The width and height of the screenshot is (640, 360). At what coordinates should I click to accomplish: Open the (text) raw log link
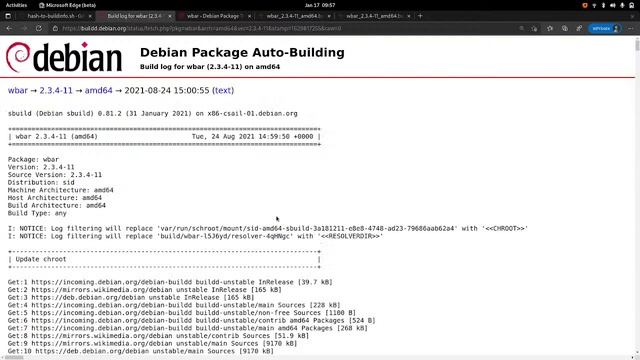click(223, 90)
